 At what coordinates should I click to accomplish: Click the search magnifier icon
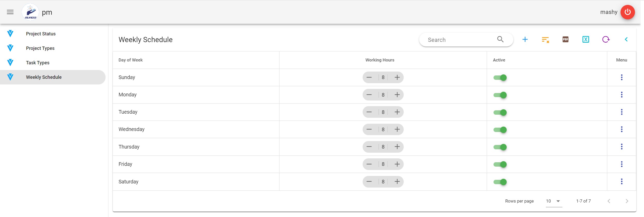coord(500,39)
